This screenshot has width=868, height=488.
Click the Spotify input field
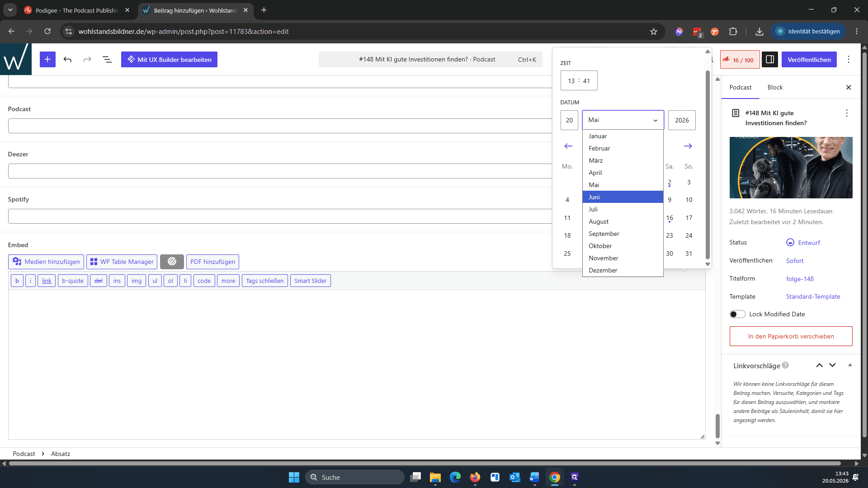280,216
